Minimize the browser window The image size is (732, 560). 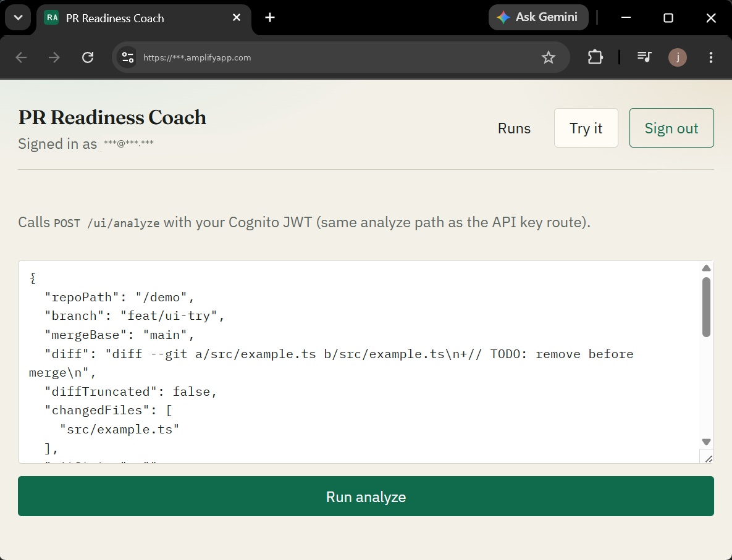click(x=626, y=18)
